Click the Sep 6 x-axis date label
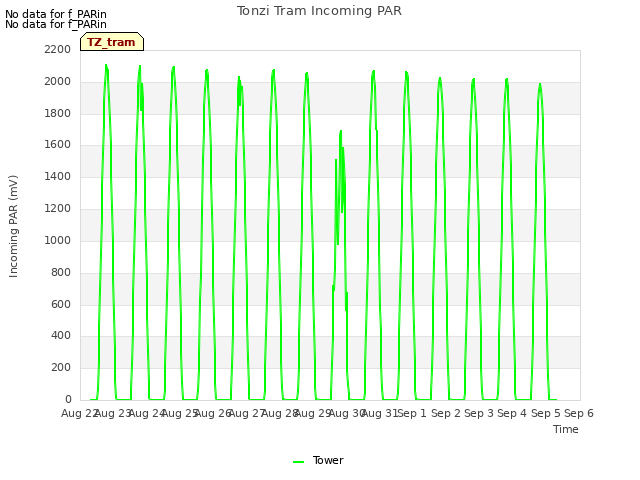Screen dimensions: 640x480 coord(579,413)
